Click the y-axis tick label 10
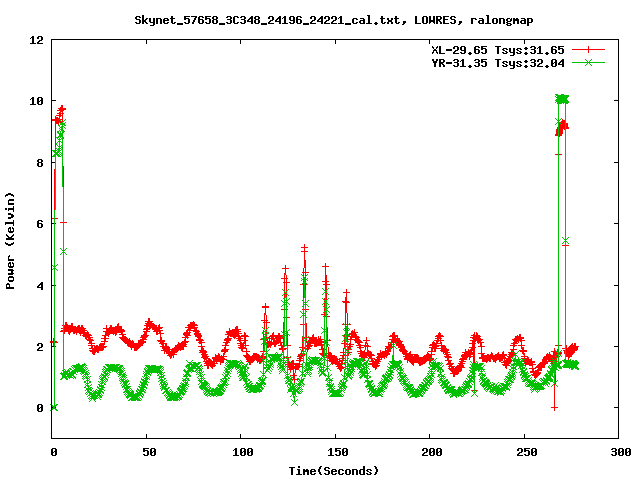The image size is (640, 480). click(36, 101)
